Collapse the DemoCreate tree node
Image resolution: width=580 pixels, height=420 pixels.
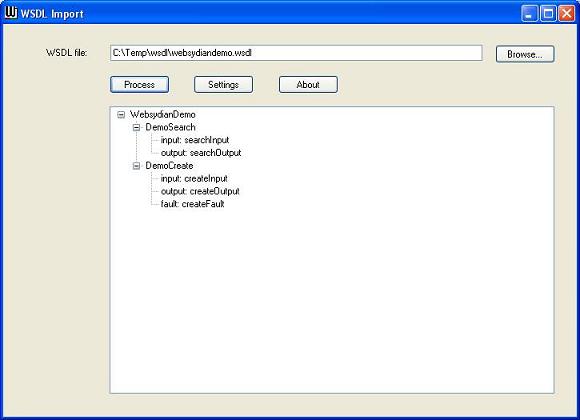pyautogui.click(x=136, y=166)
